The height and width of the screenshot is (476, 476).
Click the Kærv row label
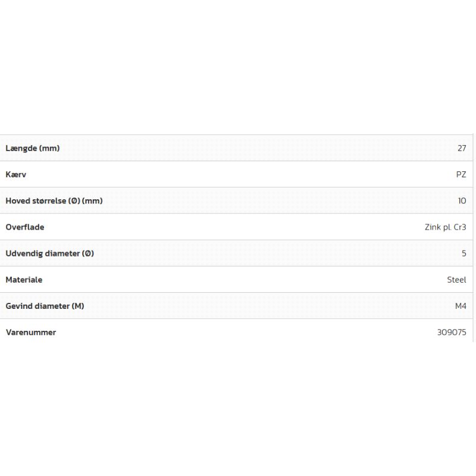pos(16,174)
